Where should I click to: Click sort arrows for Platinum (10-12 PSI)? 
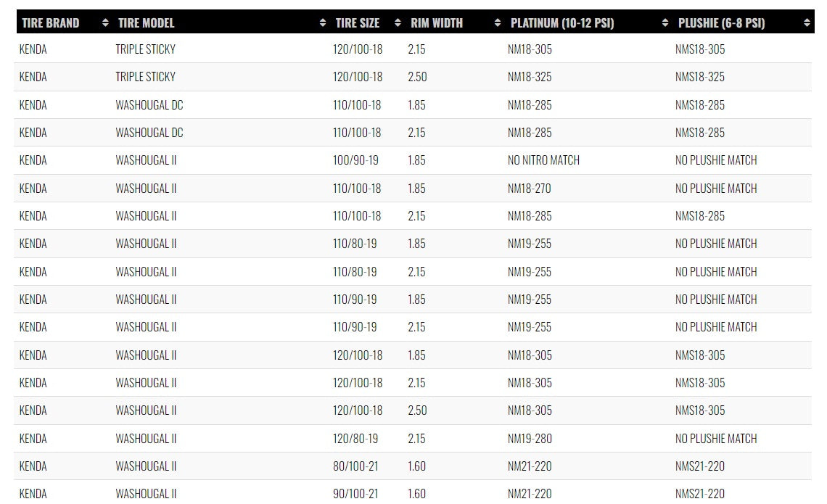pyautogui.click(x=665, y=23)
